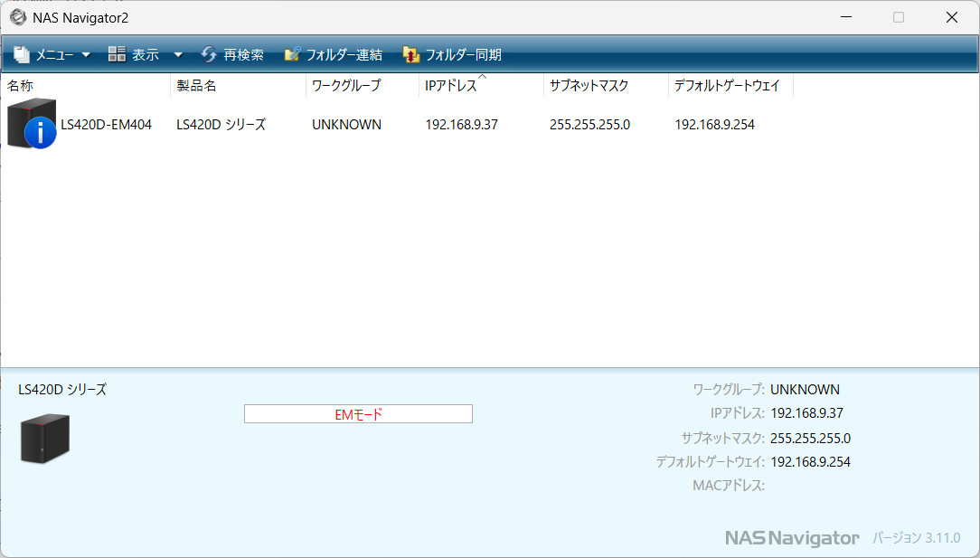This screenshot has height=558, width=980.
Task: Minimize the NAS Navigator2 window
Action: tap(846, 17)
